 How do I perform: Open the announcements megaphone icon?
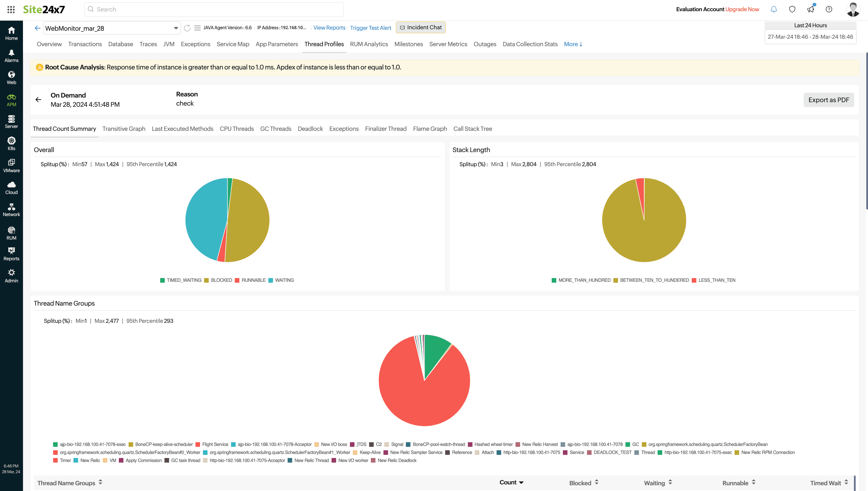click(811, 9)
